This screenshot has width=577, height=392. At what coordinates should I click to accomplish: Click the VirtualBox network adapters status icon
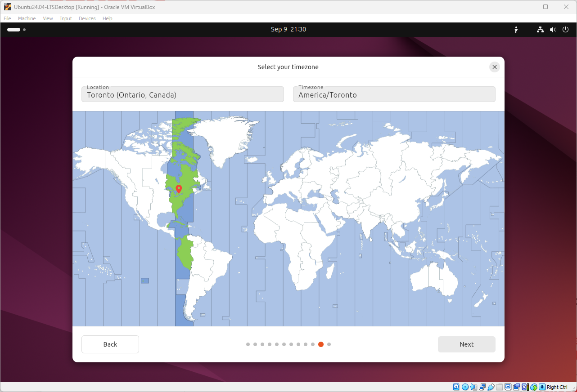pos(482,387)
